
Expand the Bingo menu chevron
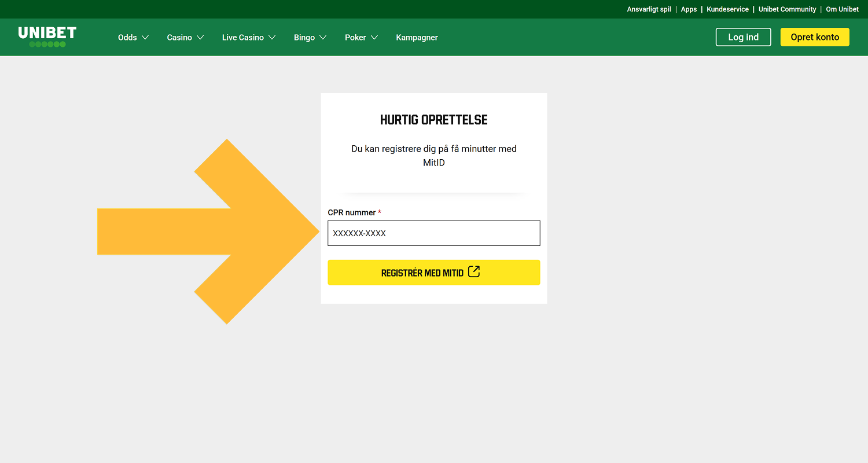click(323, 38)
